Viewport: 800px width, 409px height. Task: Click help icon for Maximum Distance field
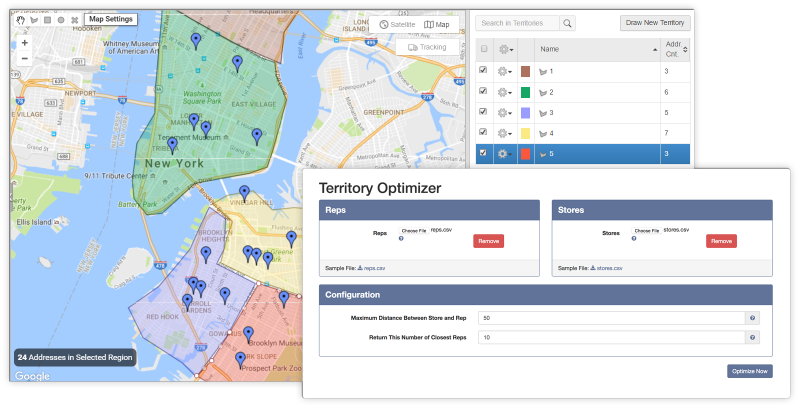pos(753,318)
